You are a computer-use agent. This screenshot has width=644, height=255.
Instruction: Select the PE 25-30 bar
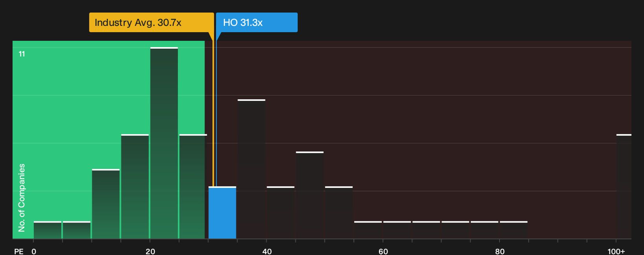[x=193, y=187]
